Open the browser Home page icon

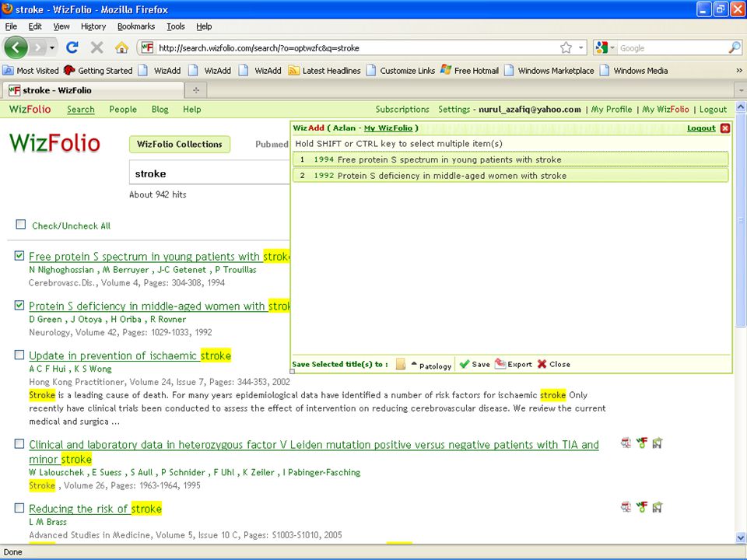click(122, 47)
